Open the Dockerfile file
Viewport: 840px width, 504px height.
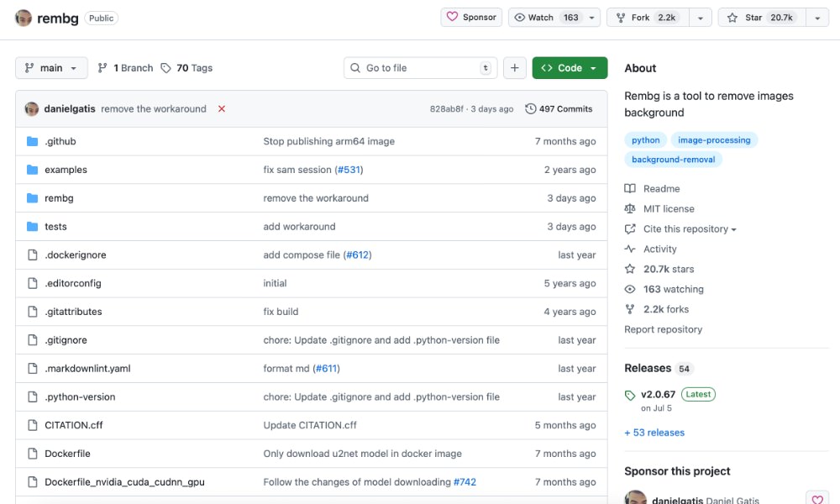(67, 454)
